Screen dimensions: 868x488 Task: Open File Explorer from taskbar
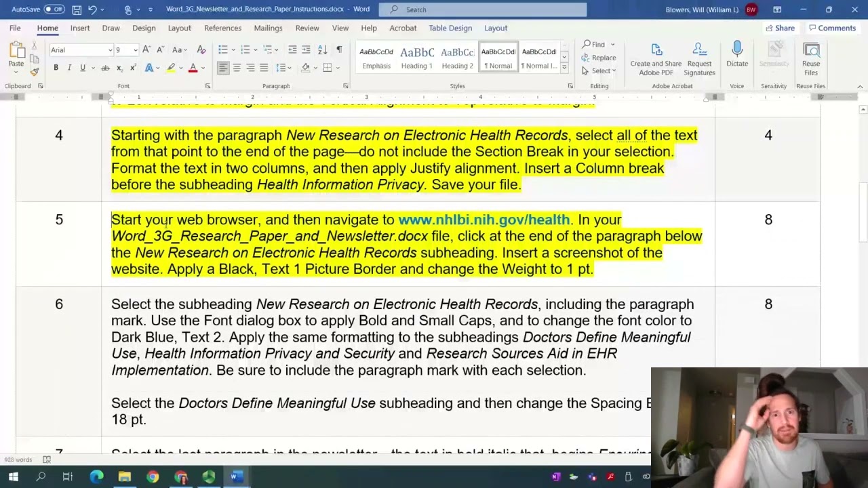tap(125, 477)
